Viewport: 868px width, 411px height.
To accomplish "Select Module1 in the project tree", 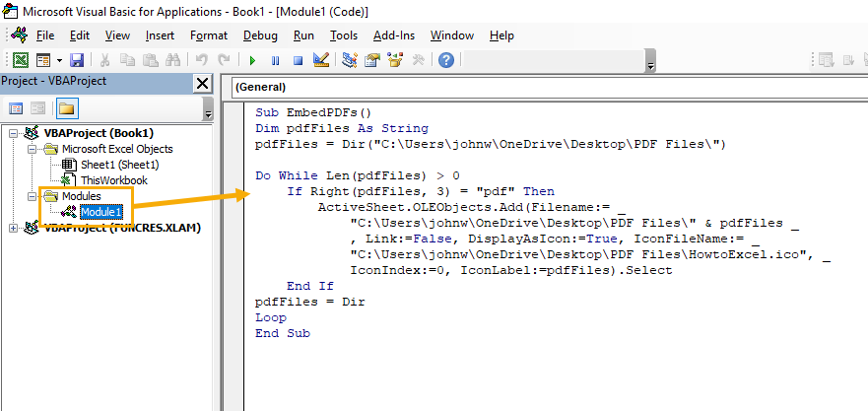I will pyautogui.click(x=100, y=212).
